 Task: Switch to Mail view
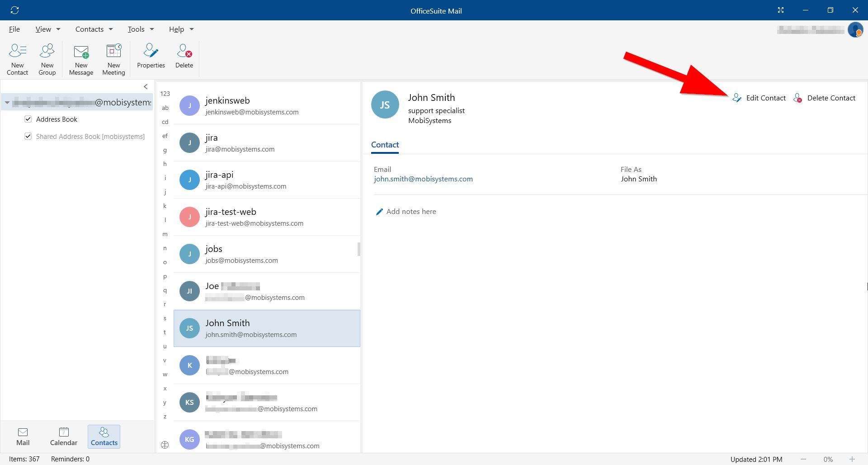23,437
